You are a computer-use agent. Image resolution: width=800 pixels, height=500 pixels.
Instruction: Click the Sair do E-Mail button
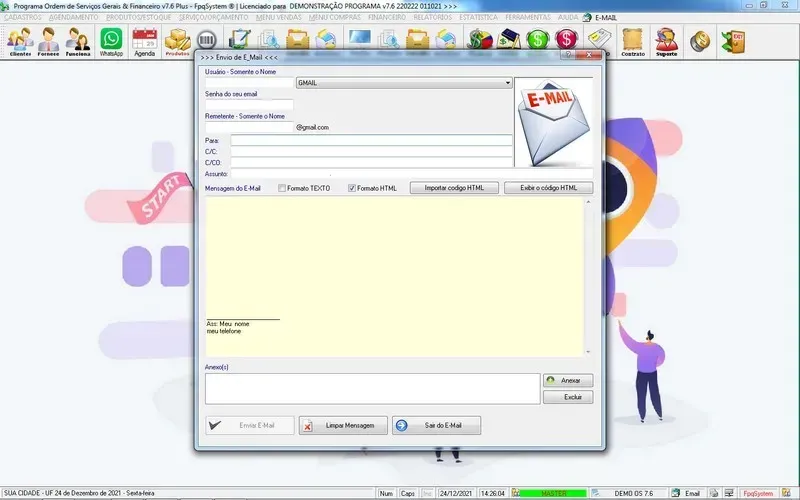(436, 425)
